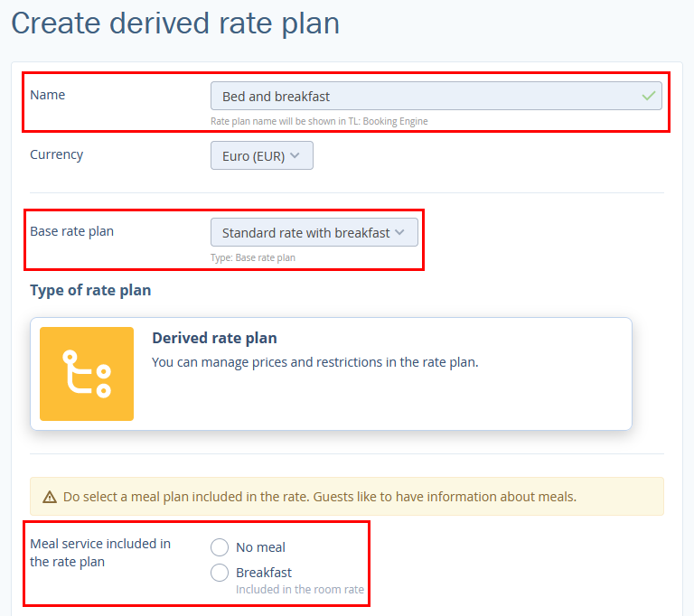
Task: Click the yellow derived rate plan branch icon
Action: 87,374
